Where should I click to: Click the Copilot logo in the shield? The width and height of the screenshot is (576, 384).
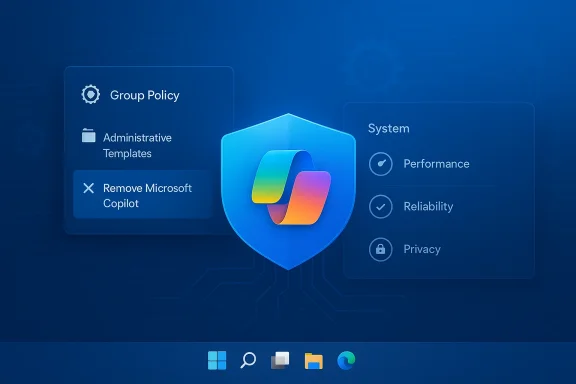[x=291, y=187]
